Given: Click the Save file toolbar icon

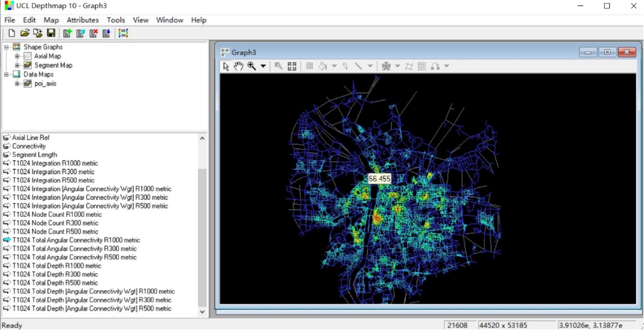Looking at the screenshot, I should click(51, 33).
